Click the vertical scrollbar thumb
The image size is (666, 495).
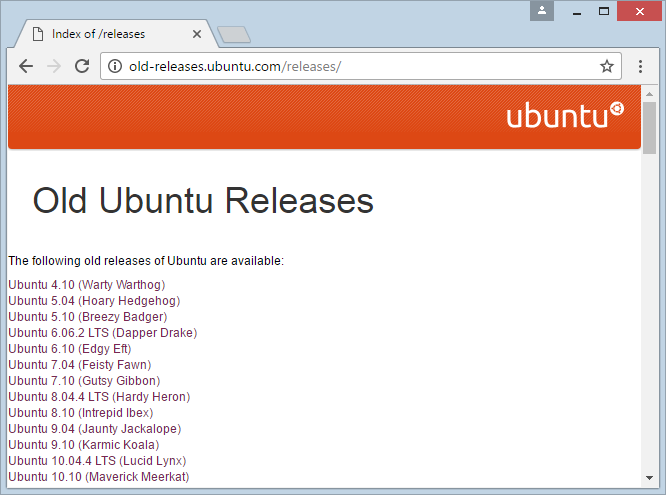[x=649, y=128]
